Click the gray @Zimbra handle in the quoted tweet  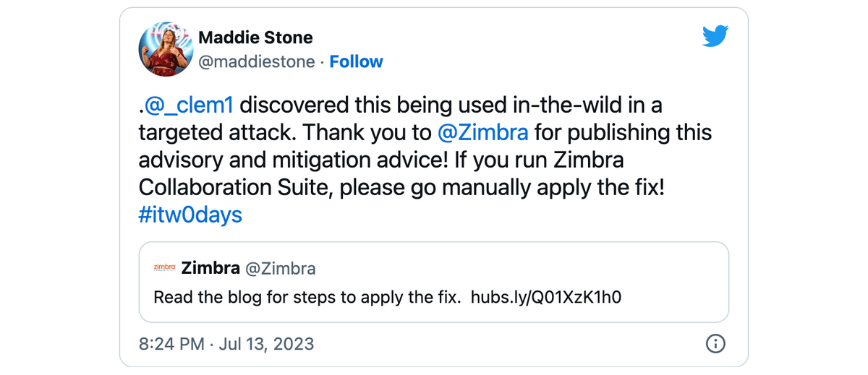pyautogui.click(x=281, y=269)
